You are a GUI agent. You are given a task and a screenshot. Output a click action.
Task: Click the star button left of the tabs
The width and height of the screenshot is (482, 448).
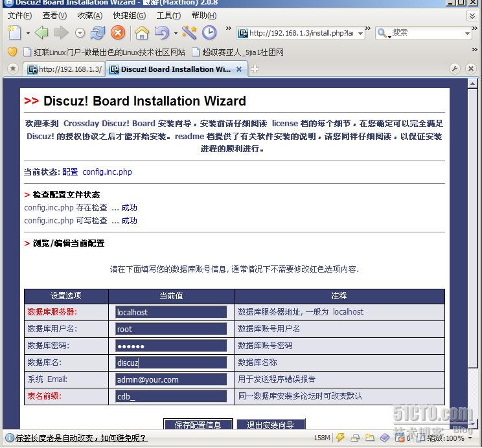13,69
